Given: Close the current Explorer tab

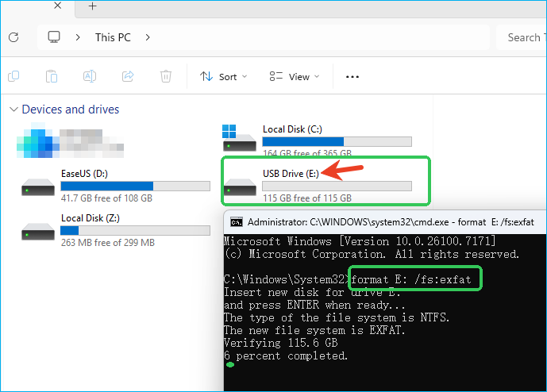Looking at the screenshot, I should pos(58,6).
